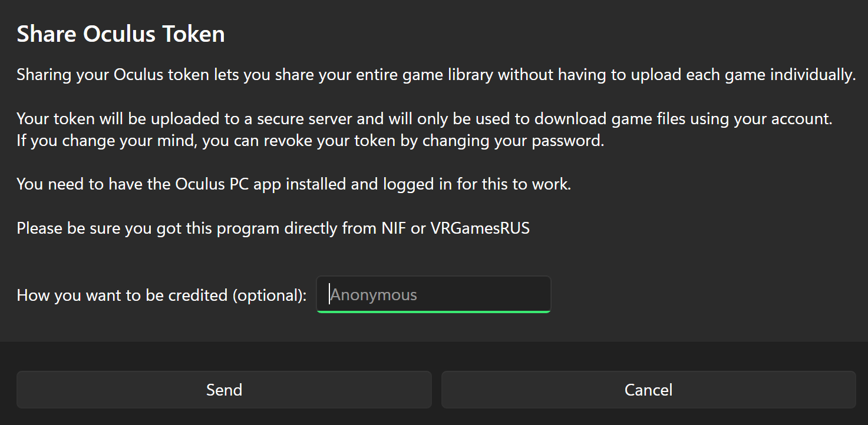
Task: Click the secure server upload sentence
Action: pos(424,119)
